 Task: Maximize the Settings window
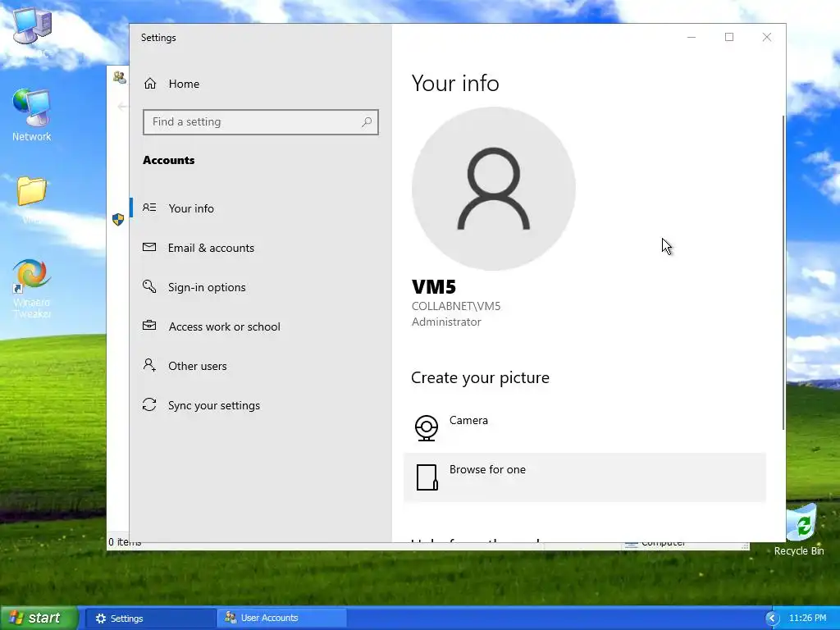click(x=729, y=37)
